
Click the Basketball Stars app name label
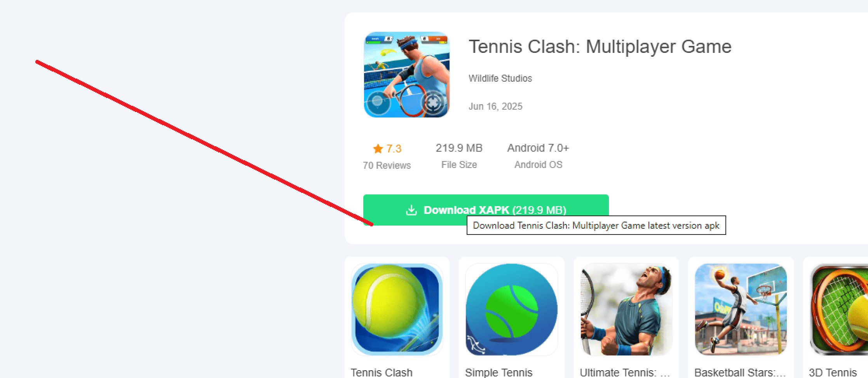(x=740, y=372)
